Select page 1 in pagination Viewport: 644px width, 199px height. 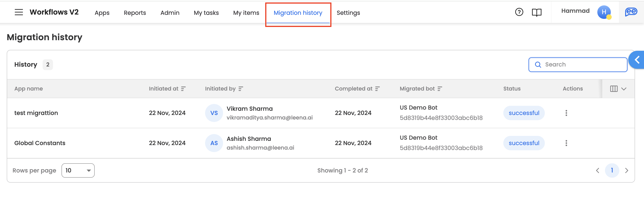click(x=612, y=170)
